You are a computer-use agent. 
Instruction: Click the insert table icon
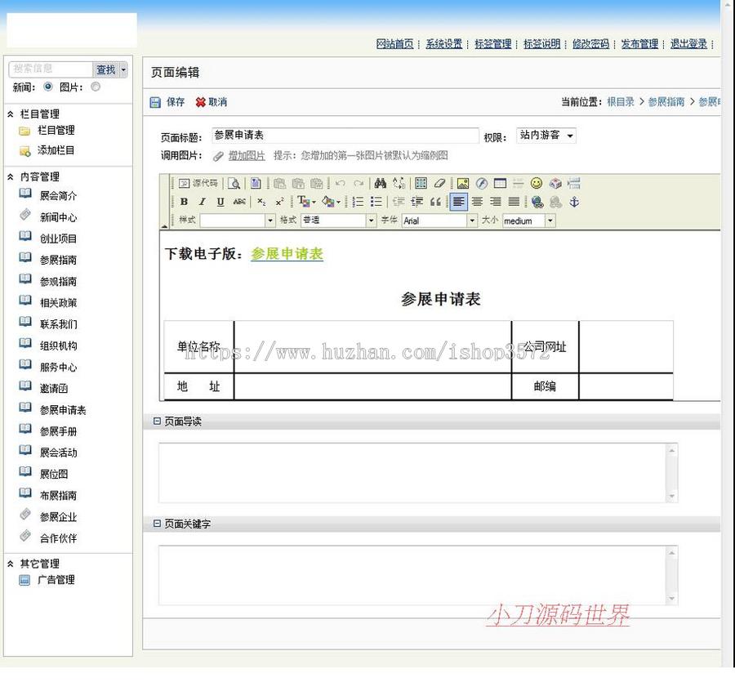click(x=500, y=183)
